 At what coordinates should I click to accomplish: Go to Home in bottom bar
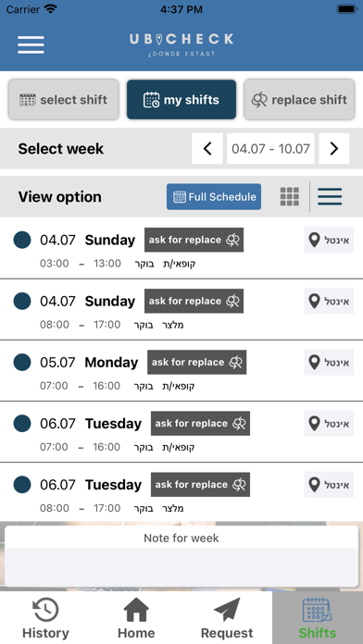click(136, 618)
